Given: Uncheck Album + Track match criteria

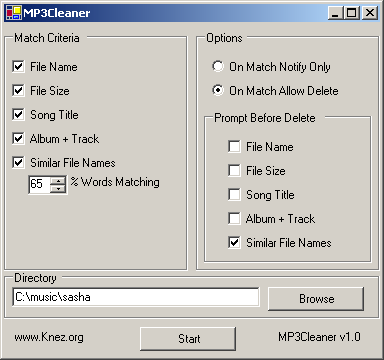Looking at the screenshot, I should [18, 138].
